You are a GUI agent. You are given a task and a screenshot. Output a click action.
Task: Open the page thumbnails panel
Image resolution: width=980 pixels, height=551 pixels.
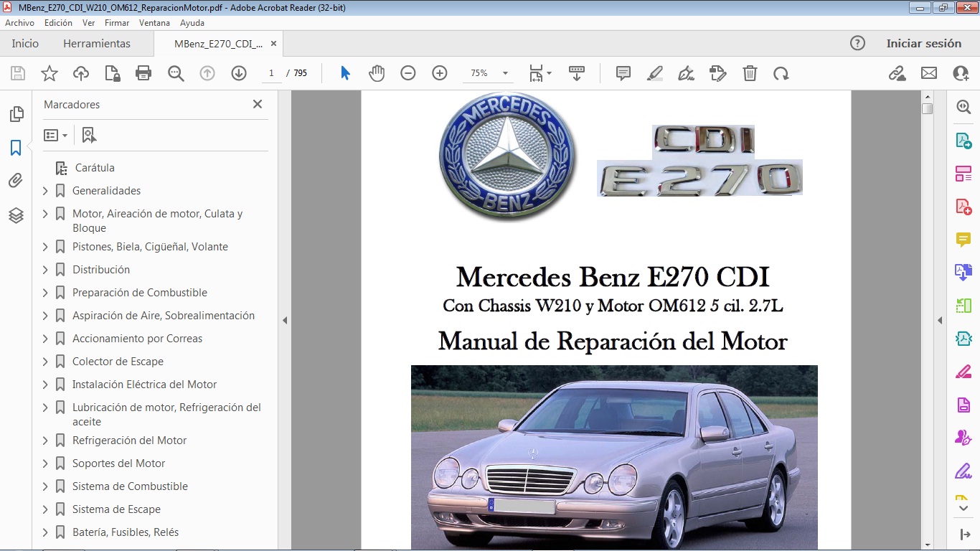[x=16, y=113]
